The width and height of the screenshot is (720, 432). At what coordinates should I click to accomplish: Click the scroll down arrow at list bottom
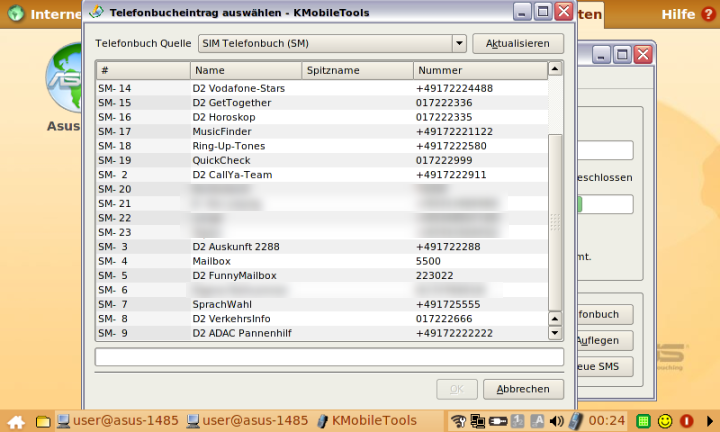pyautogui.click(x=555, y=333)
